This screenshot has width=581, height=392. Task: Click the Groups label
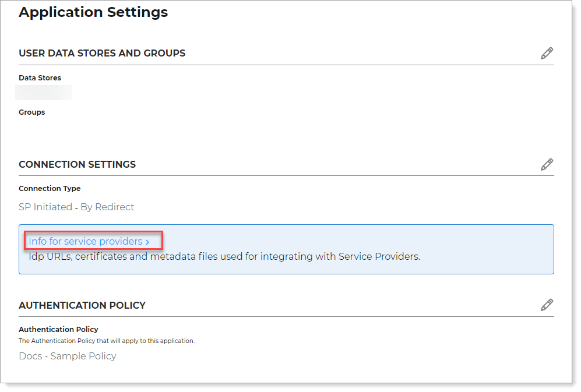32,112
